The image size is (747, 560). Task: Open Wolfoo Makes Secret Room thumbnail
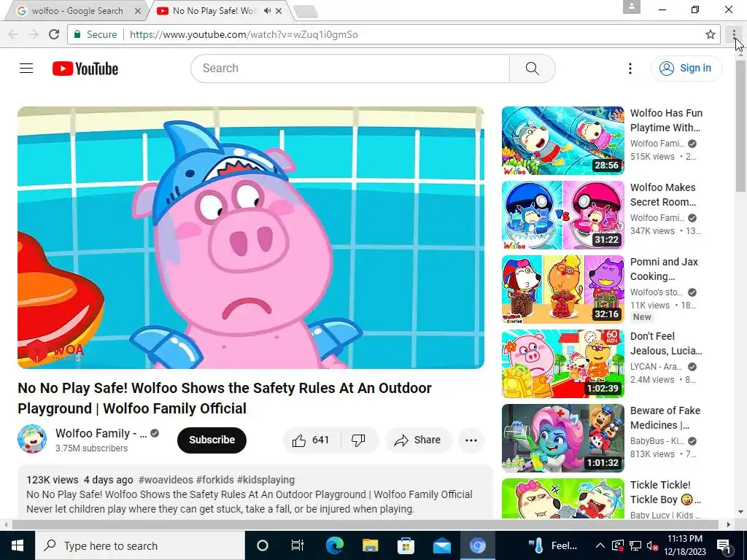562,215
